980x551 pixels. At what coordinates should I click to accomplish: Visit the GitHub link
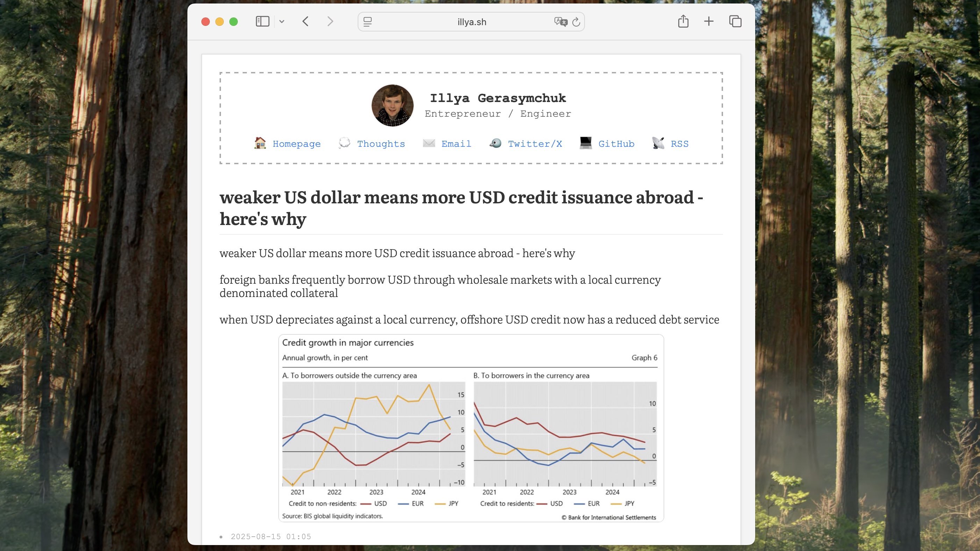pyautogui.click(x=616, y=144)
